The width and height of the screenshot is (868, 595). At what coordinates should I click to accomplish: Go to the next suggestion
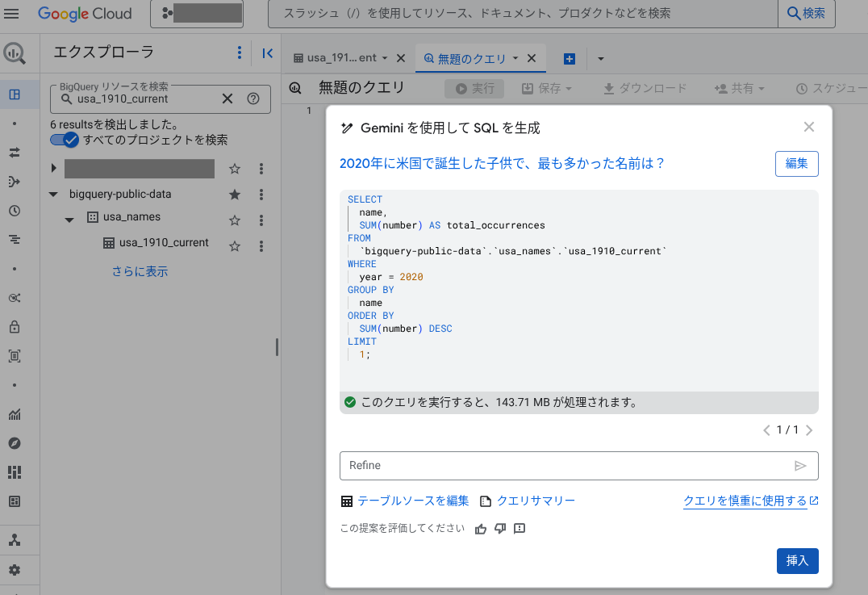pyautogui.click(x=809, y=430)
